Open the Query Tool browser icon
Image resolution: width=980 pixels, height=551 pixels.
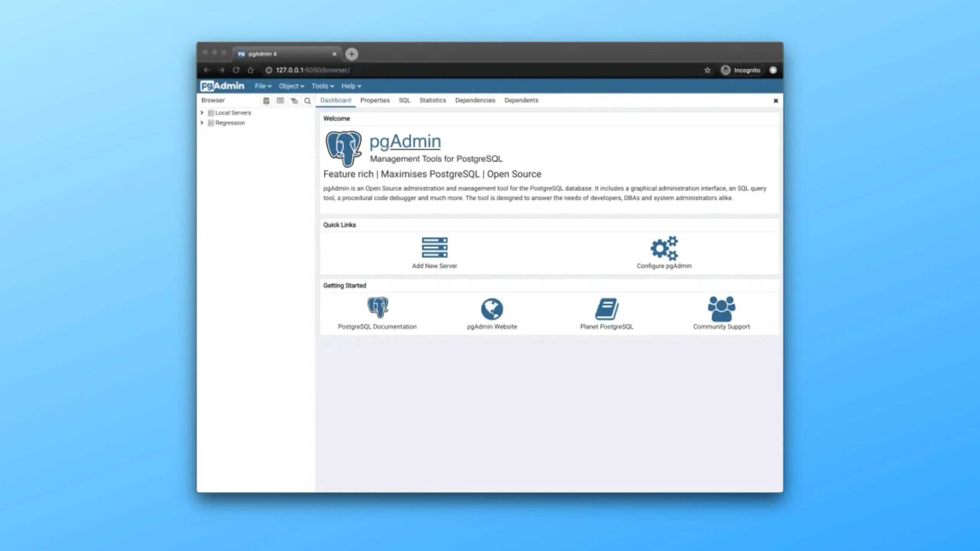tap(266, 101)
